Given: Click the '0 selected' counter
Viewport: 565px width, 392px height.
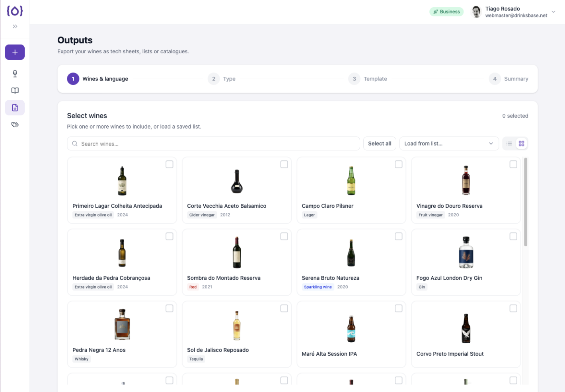Looking at the screenshot, I should pyautogui.click(x=515, y=116).
